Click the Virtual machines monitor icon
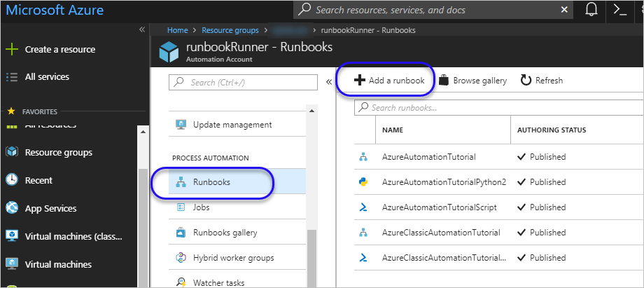Image resolution: width=644 pixels, height=288 pixels. coord(12,263)
